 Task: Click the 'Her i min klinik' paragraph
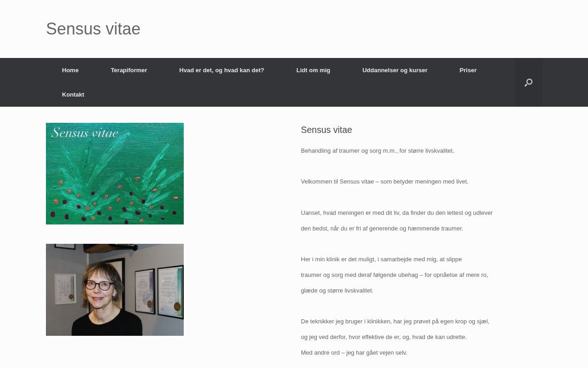pyautogui.click(x=395, y=275)
